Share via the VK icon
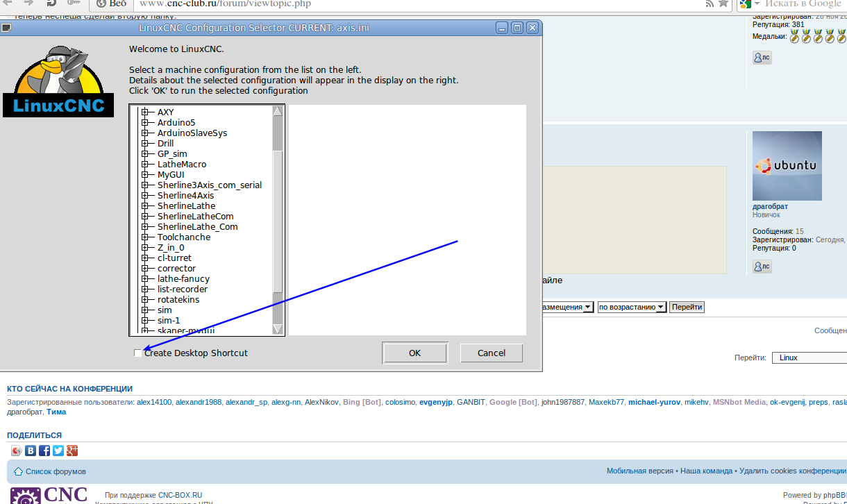Viewport: 847px width, 504px height. 31,451
